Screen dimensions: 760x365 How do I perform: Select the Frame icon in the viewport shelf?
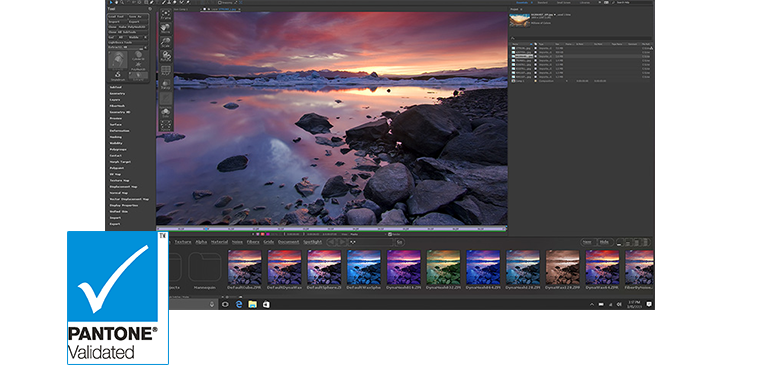tap(166, 15)
